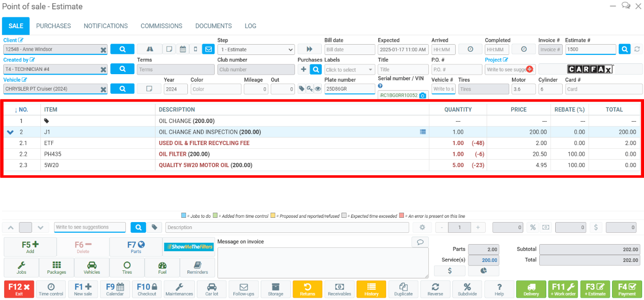Click the VIN camera scan icon
This screenshot has width=644, height=300.
(x=422, y=96)
